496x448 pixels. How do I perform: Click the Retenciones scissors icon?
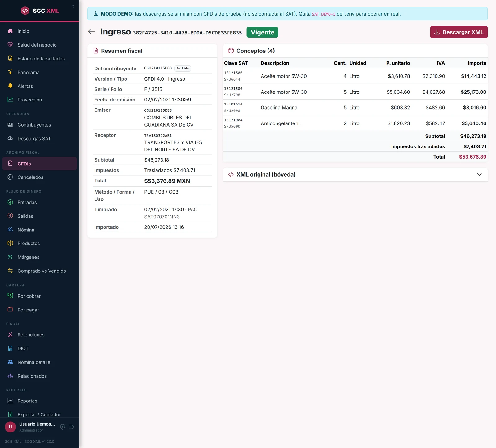(x=10, y=334)
